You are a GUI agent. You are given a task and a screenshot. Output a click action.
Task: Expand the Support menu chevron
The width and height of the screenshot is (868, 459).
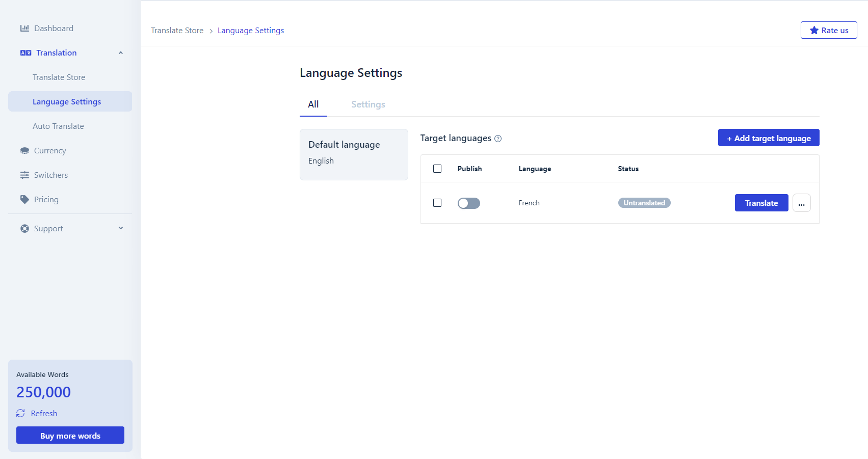[x=121, y=228]
